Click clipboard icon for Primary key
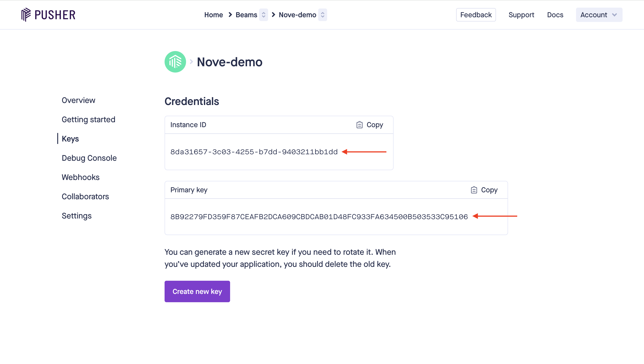The image size is (644, 364). [x=474, y=190]
